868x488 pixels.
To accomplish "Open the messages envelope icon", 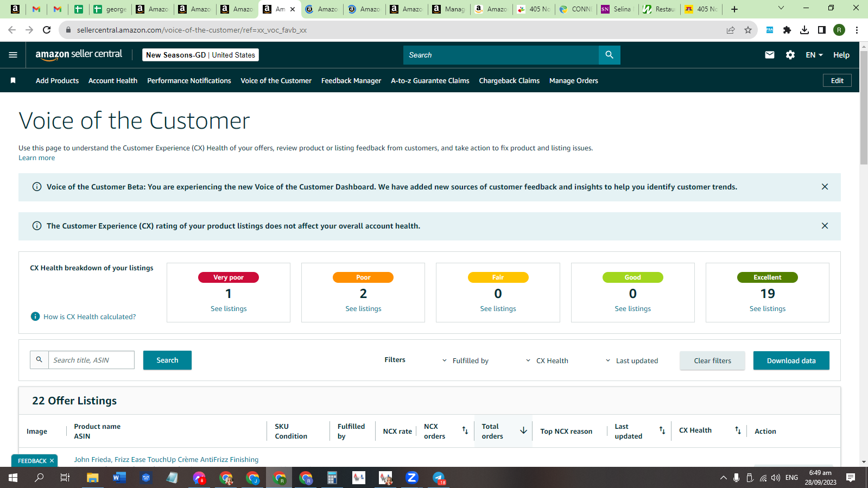I will (770, 55).
